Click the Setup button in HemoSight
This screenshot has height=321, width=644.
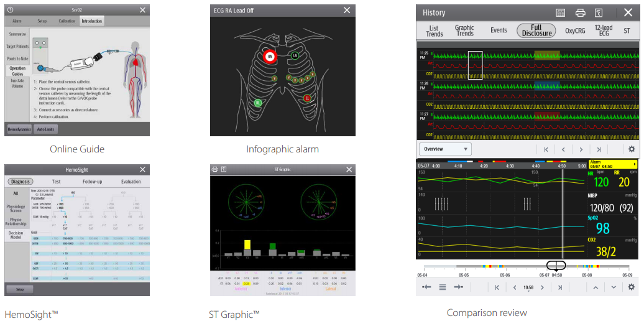[20, 289]
